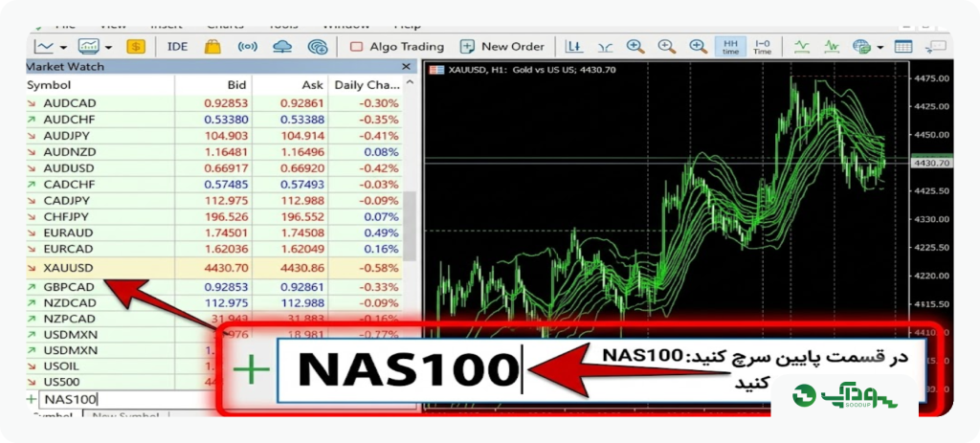Open the IDE MetaEditor button
Viewport: 980px width, 443px height.
(x=177, y=46)
